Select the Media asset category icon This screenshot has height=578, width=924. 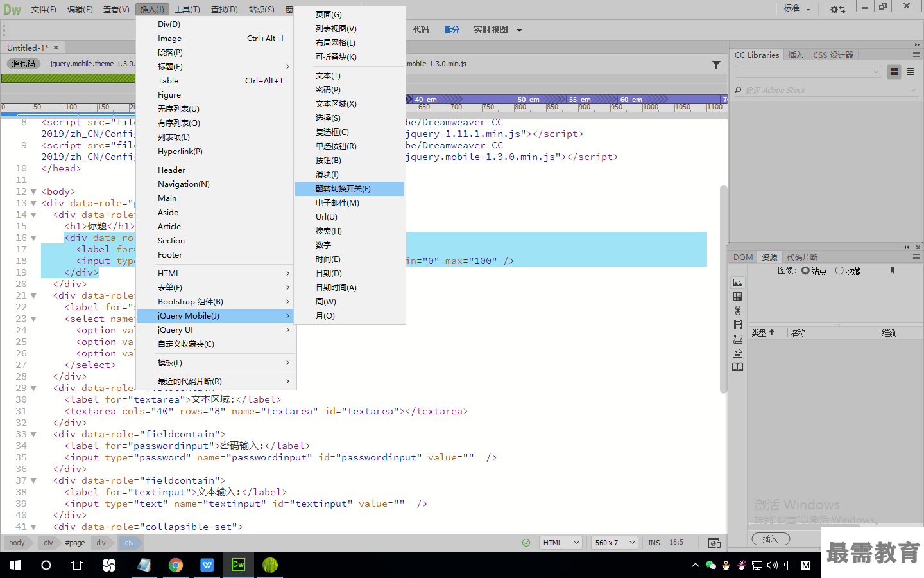point(738,325)
